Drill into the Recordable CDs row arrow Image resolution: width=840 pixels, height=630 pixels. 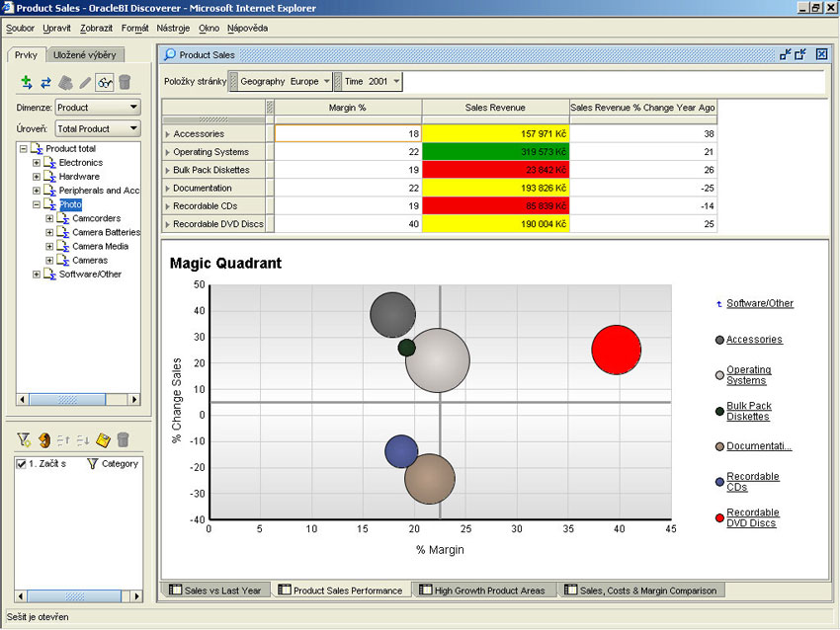168,206
